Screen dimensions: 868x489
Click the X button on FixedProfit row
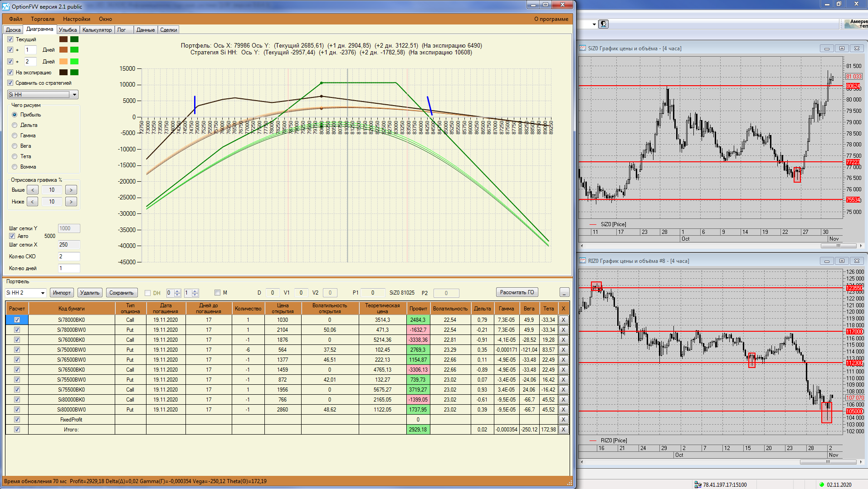563,420
